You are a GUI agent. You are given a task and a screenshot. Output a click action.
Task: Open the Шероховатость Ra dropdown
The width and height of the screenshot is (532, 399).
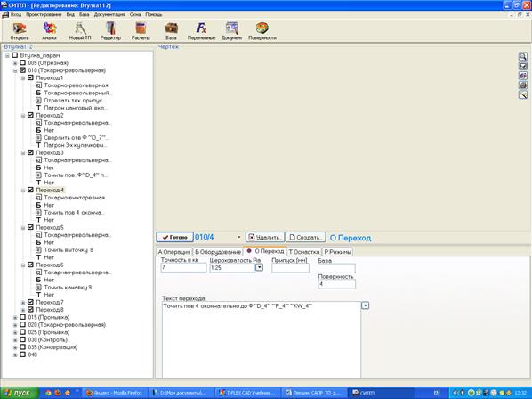click(x=259, y=267)
